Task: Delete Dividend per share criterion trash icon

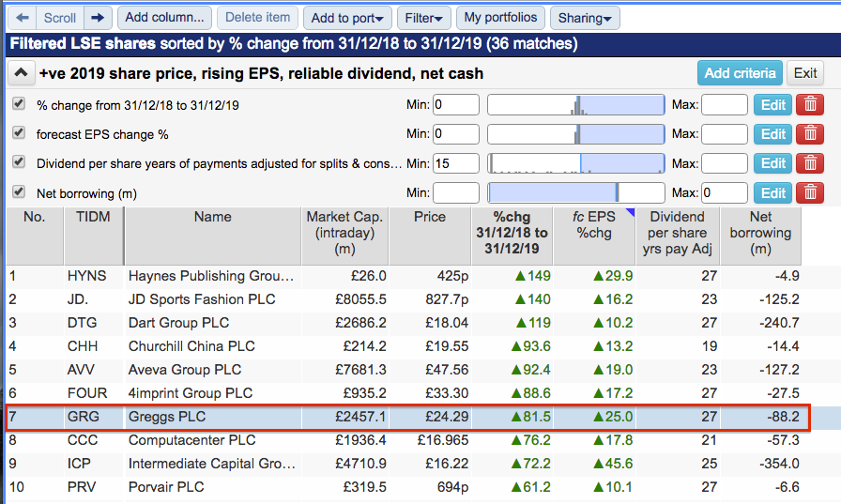Action: click(810, 163)
